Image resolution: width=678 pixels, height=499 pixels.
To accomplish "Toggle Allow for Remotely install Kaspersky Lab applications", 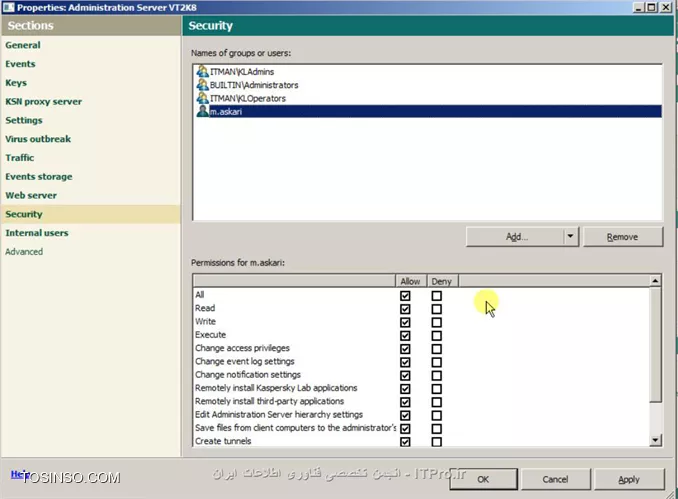I will 405,389.
